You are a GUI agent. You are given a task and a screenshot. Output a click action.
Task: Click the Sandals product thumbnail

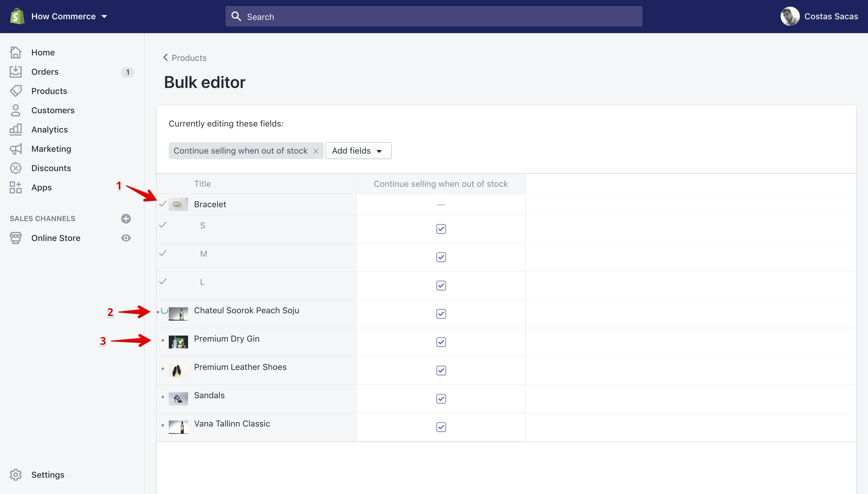click(178, 399)
